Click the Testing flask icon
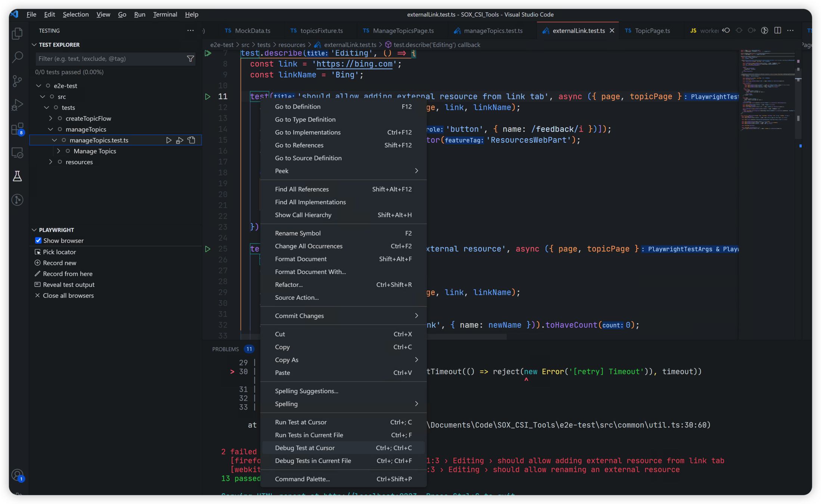 (17, 176)
